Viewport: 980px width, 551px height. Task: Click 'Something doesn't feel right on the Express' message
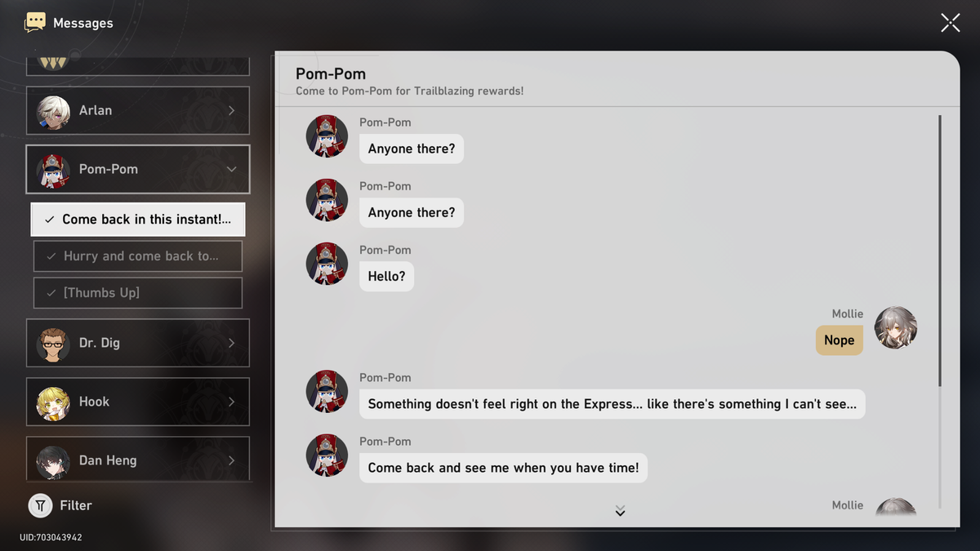(x=612, y=404)
